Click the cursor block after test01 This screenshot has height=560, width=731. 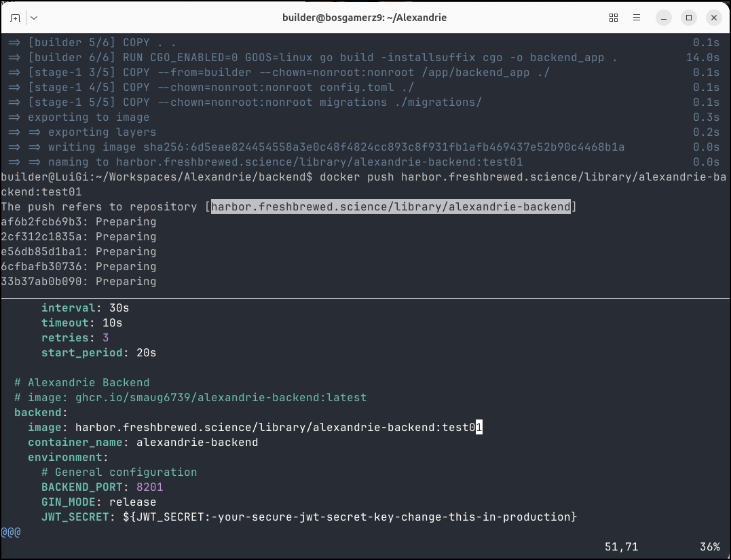tap(479, 428)
